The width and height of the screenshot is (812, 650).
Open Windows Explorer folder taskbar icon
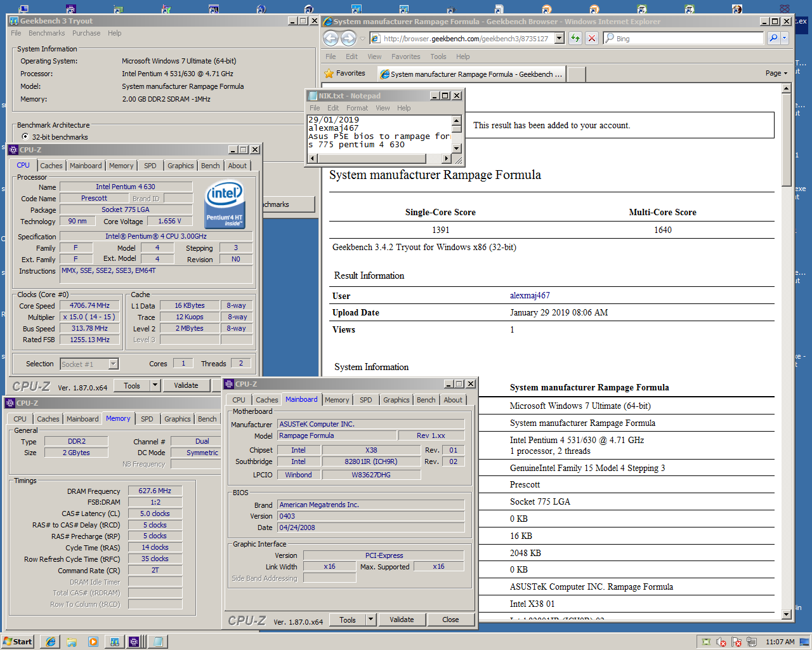tap(72, 642)
